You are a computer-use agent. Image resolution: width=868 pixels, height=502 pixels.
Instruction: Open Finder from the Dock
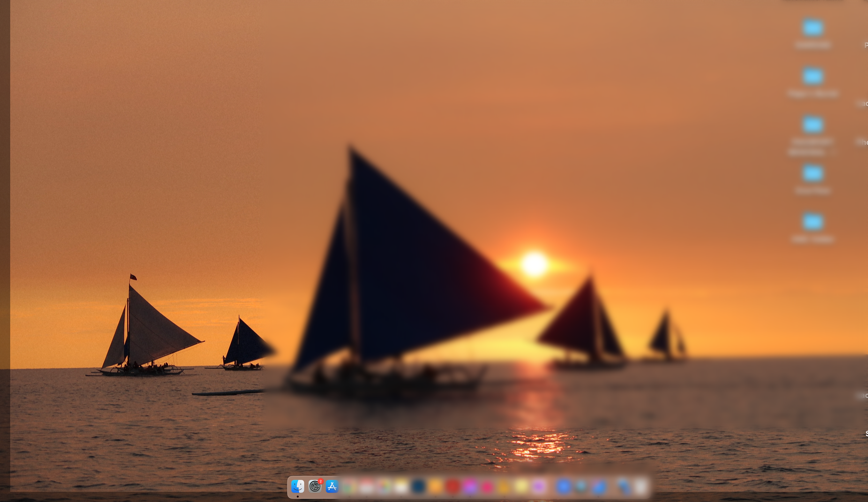298,486
